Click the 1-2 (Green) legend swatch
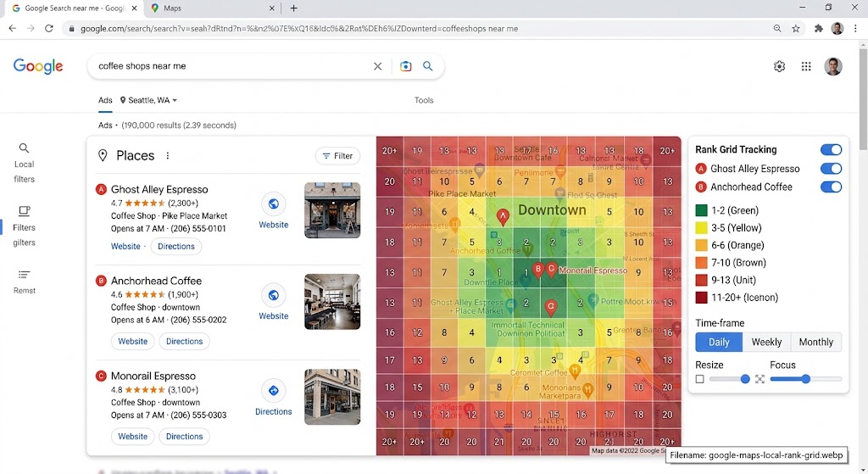The height and width of the screenshot is (474, 868). click(x=701, y=210)
